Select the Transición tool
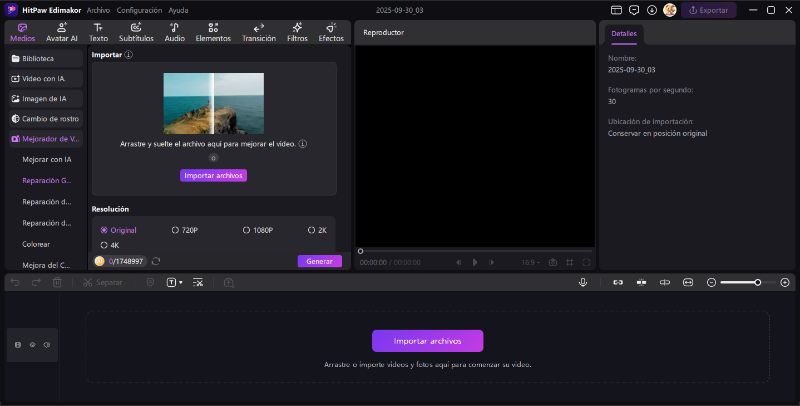Screen dimensions: 800x406 (259, 32)
